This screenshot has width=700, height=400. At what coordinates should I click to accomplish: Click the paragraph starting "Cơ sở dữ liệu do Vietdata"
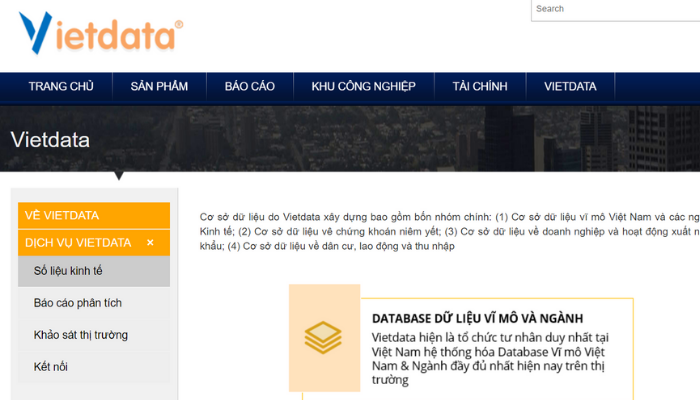(x=450, y=232)
